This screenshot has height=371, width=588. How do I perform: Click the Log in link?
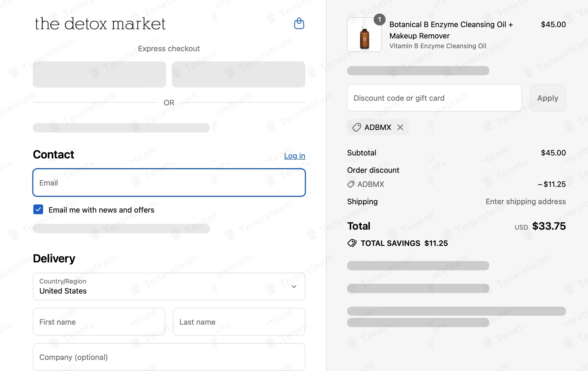pos(295,156)
